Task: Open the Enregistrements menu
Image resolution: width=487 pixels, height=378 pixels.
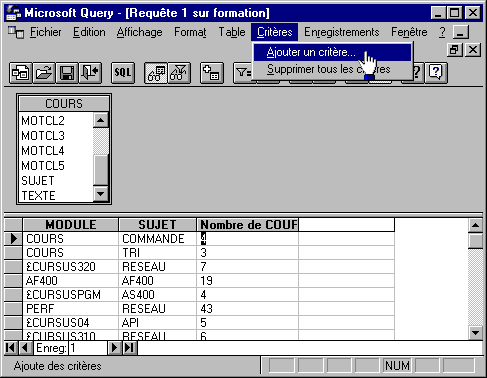Action: pyautogui.click(x=342, y=32)
